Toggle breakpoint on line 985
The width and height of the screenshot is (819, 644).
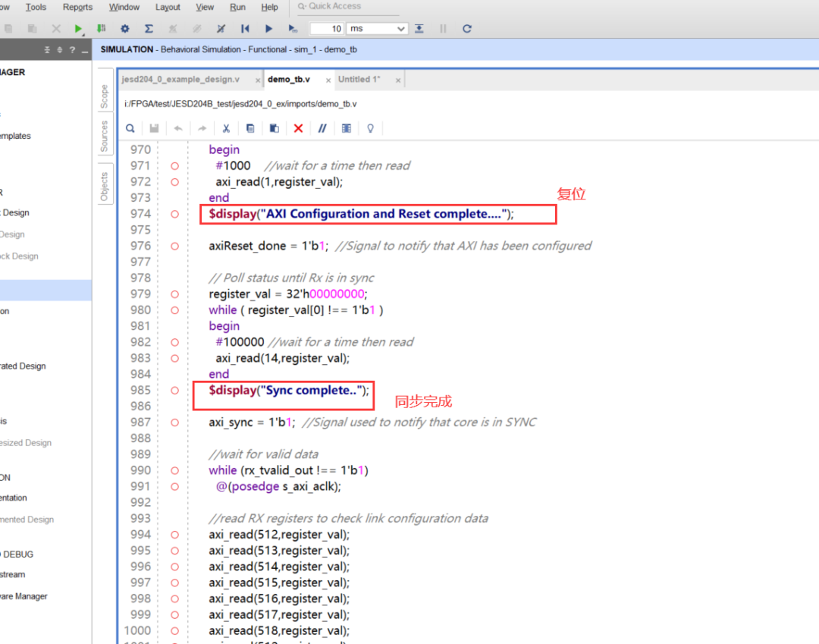click(x=174, y=391)
